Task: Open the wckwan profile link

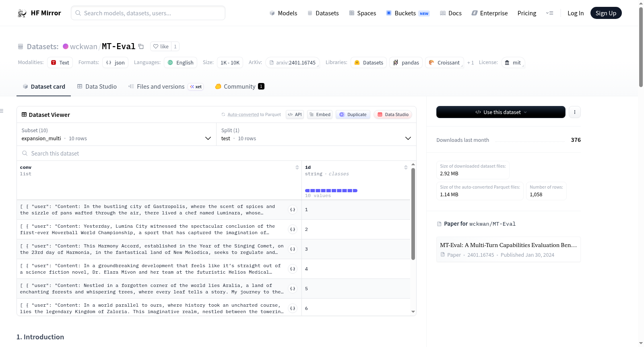Action: tap(84, 46)
